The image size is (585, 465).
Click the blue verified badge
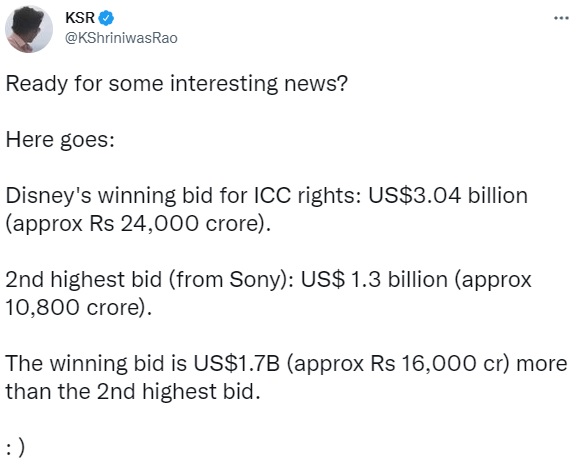pos(106,18)
